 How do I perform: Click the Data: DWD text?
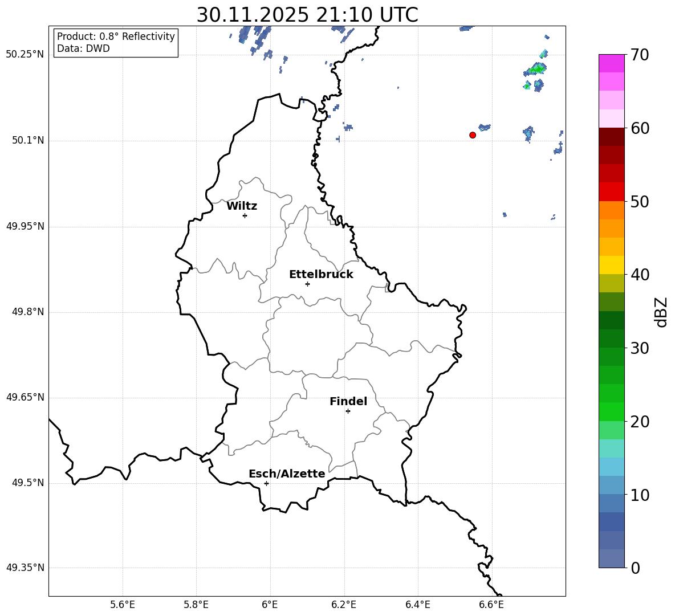pyautogui.click(x=83, y=48)
